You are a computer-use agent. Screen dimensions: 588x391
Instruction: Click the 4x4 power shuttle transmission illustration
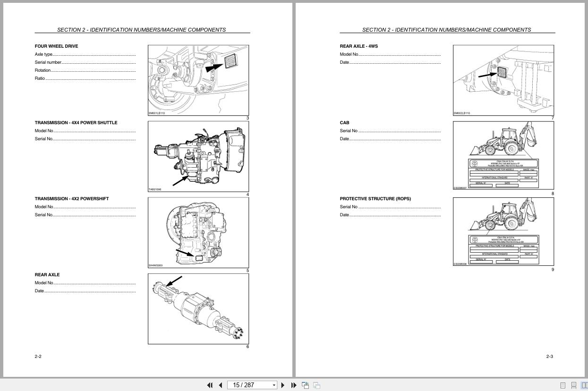(198, 156)
